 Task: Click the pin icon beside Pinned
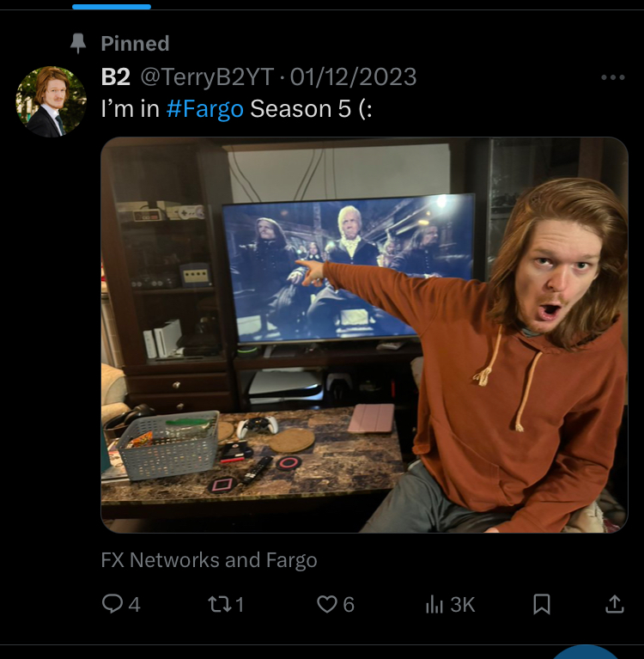point(78,43)
